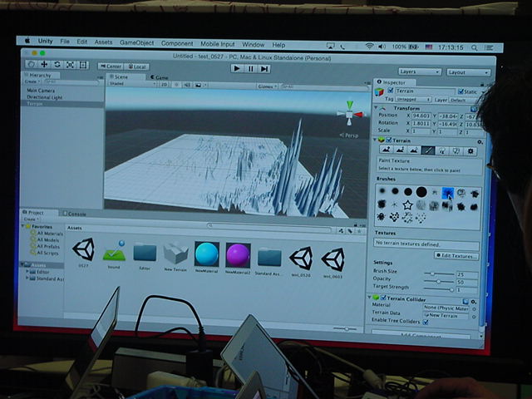Select the Scale tool
The height and width of the screenshot is (399, 532).
70,65
